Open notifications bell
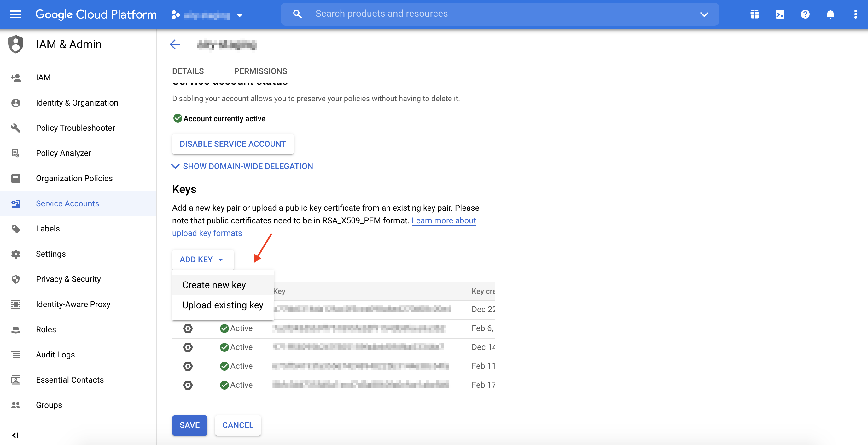This screenshot has height=445, width=868. click(x=830, y=14)
